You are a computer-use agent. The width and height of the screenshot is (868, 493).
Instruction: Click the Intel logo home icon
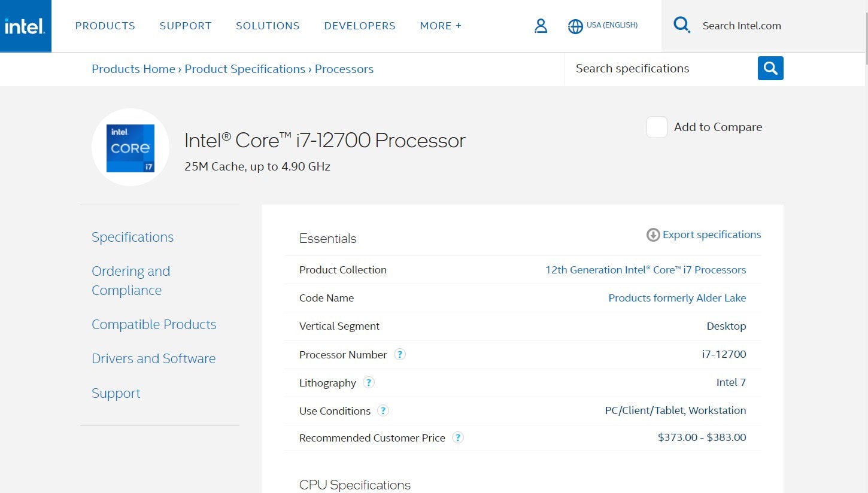(25, 26)
